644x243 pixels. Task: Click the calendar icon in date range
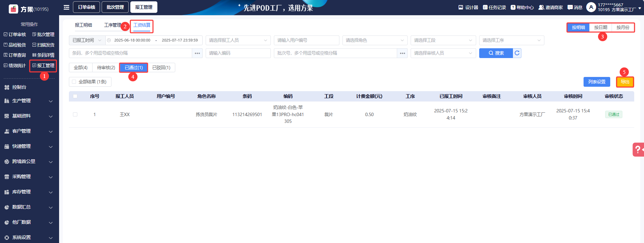[109, 40]
